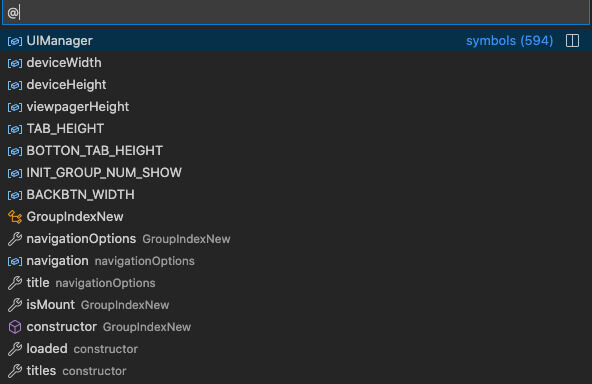Image resolution: width=592 pixels, height=384 pixels.
Task: Click the variable icon beside TAB_HEIGHT
Action: click(x=15, y=129)
